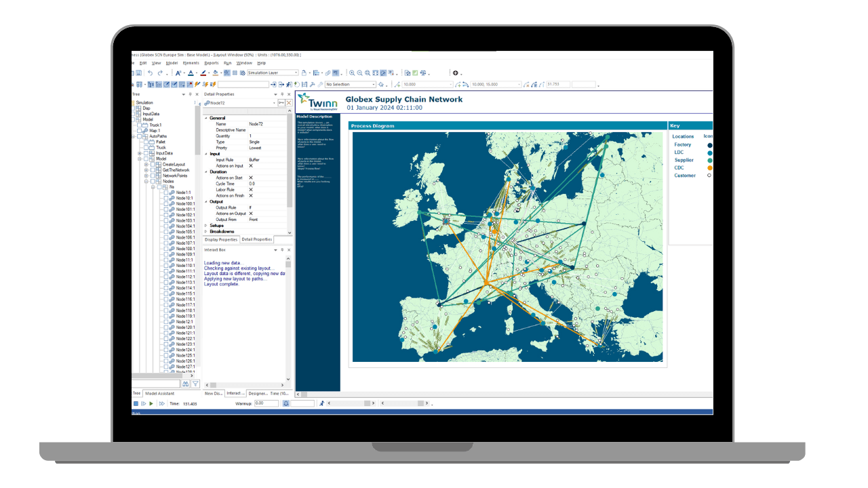Screen dimensions: 868x488
Task: Switch to the Display Properties tab
Action: coord(221,239)
